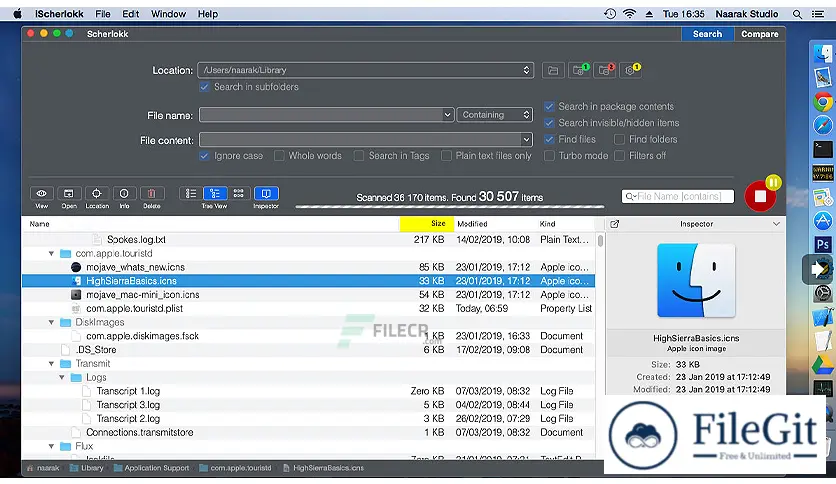Enable Search in Tags checkbox
Viewport: 836px width, 484px height.
[359, 156]
